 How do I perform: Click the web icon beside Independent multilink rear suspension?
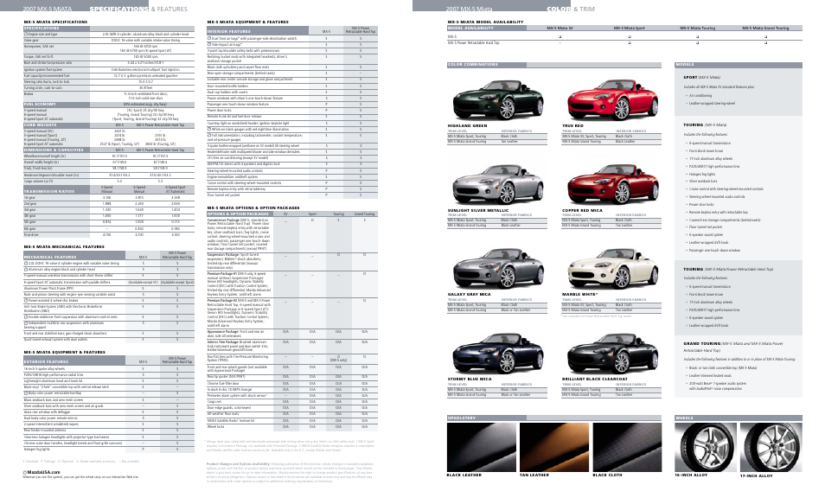click(26, 323)
